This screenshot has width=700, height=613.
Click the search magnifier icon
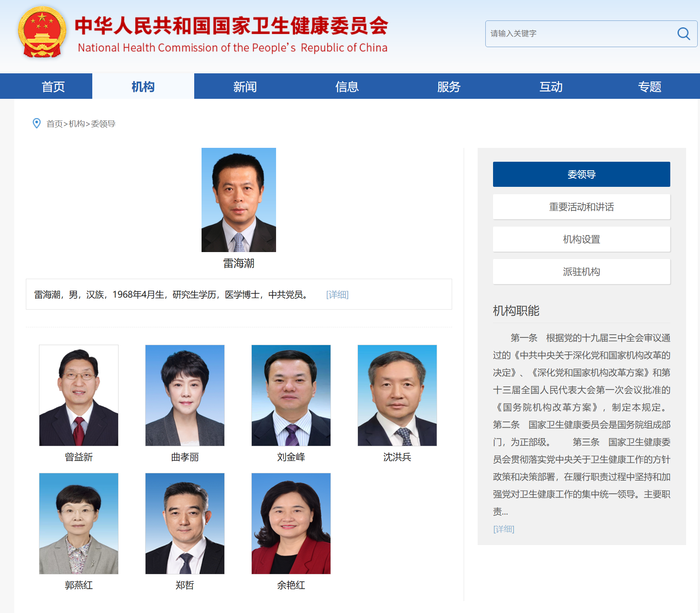click(x=683, y=34)
